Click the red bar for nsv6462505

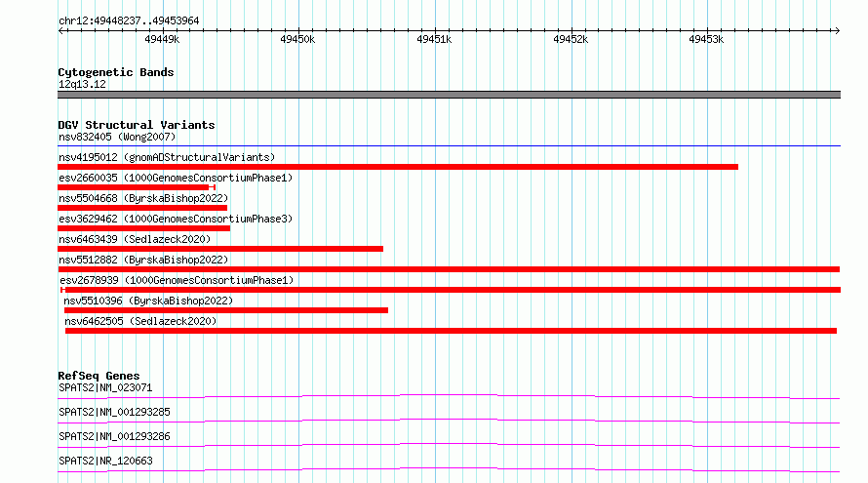tap(452, 331)
